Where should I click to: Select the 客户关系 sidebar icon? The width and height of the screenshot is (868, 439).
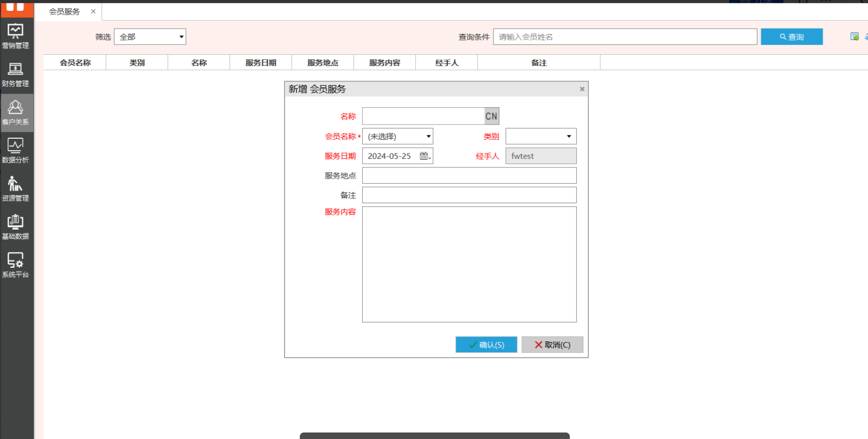(x=16, y=113)
